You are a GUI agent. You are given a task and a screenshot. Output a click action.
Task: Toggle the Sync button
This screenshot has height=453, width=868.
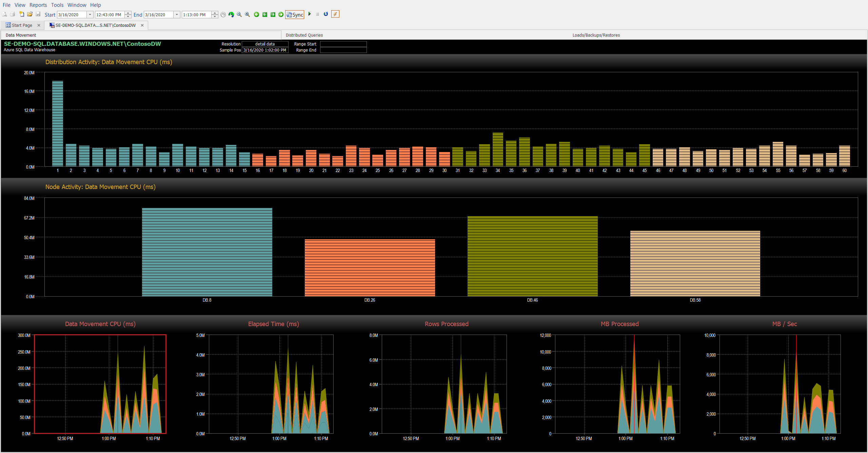click(294, 15)
